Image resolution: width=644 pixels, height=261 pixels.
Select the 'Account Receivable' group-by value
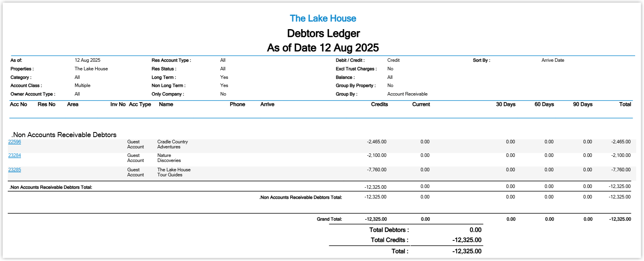click(x=408, y=94)
